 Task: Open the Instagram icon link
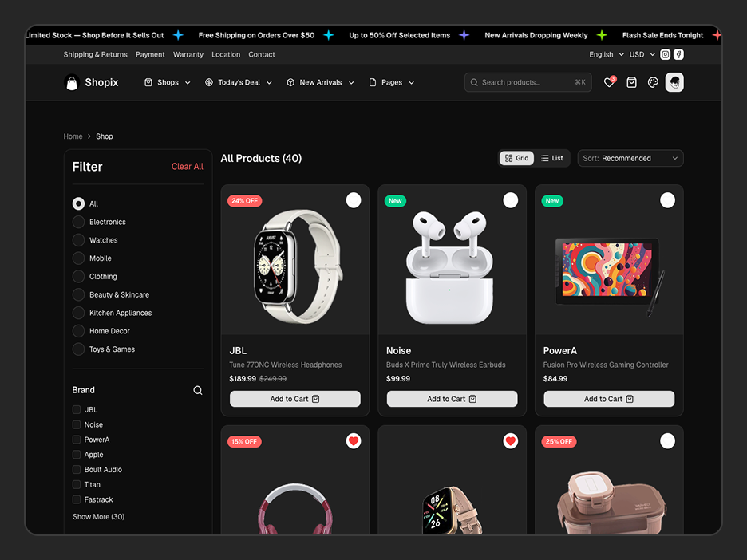click(665, 54)
